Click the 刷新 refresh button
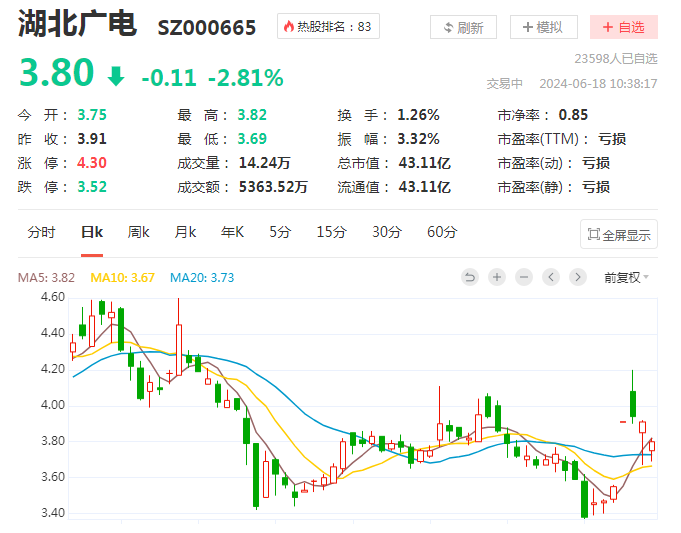 click(x=464, y=27)
